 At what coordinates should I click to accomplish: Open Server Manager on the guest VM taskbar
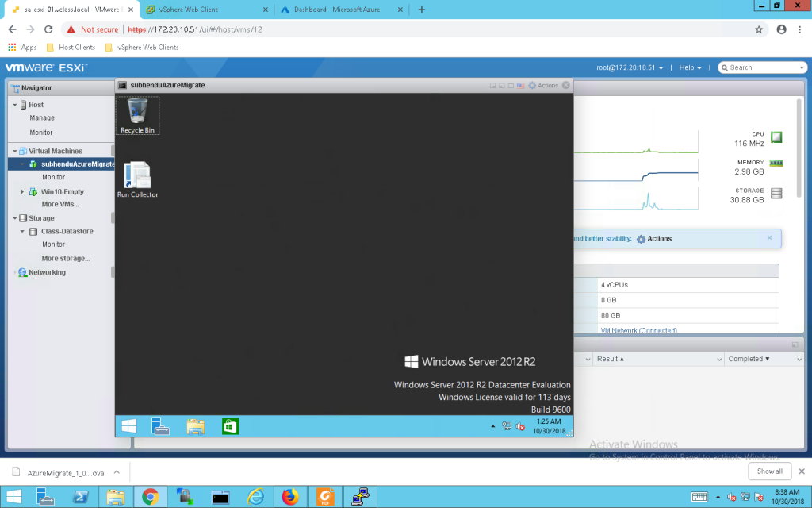coord(160,426)
